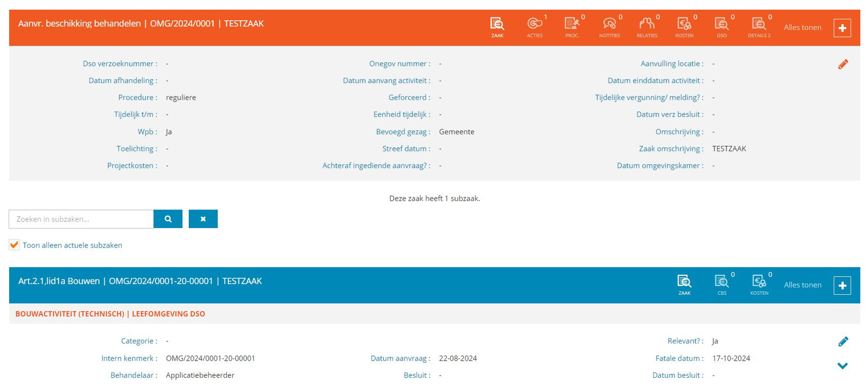Screen dimensions: 868x387
Task: Edit subzaak details with blue pencil
Action: 843,341
